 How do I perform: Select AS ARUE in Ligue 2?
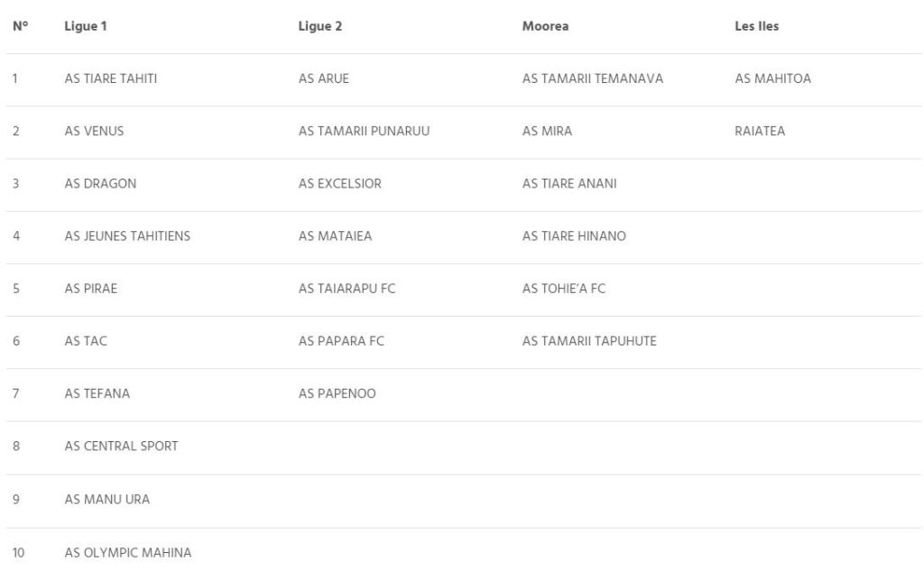click(323, 78)
